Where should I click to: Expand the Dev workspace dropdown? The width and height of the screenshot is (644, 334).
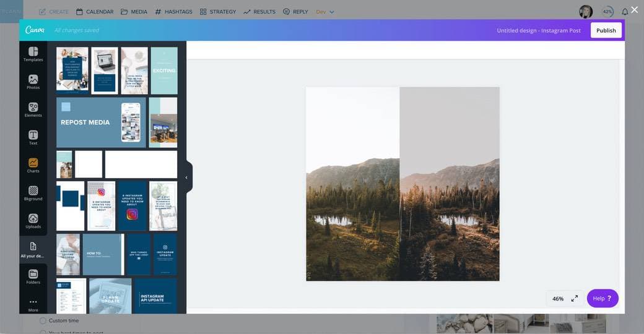click(325, 12)
